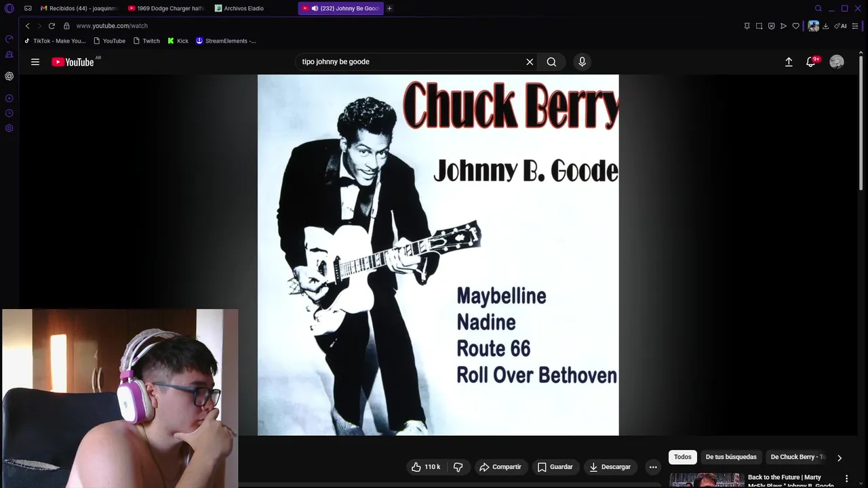This screenshot has width=868, height=488.
Task: Take a snapshot with capture icon
Action: [x=759, y=26]
